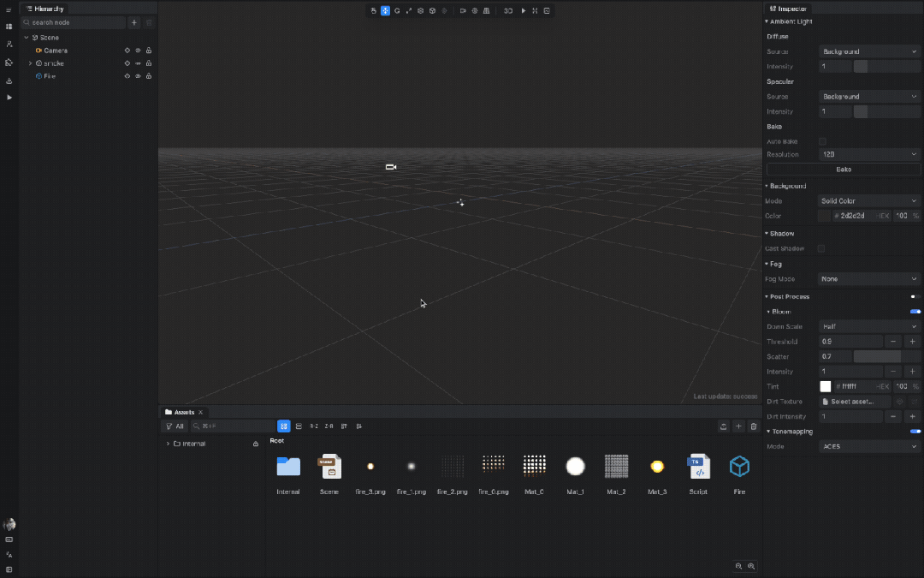Screen dimensions: 924x578
Task: Enable Cast Shadow checkbox
Action: (820, 248)
